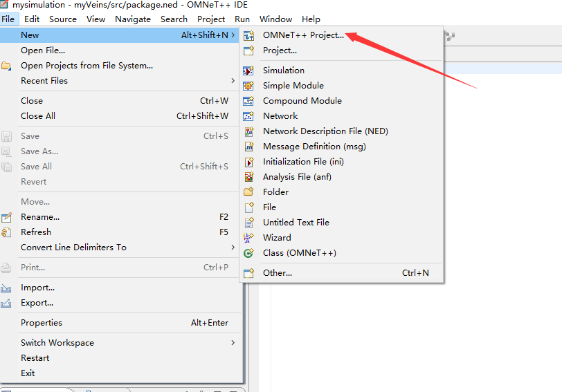Choose Exit from the File menu

pyautogui.click(x=120, y=373)
